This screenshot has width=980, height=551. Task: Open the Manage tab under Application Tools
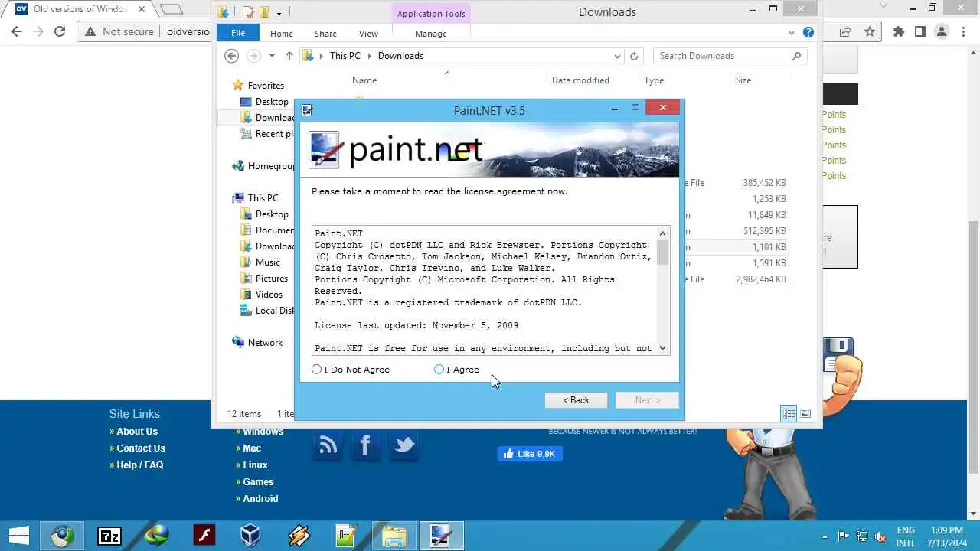pyautogui.click(x=431, y=34)
